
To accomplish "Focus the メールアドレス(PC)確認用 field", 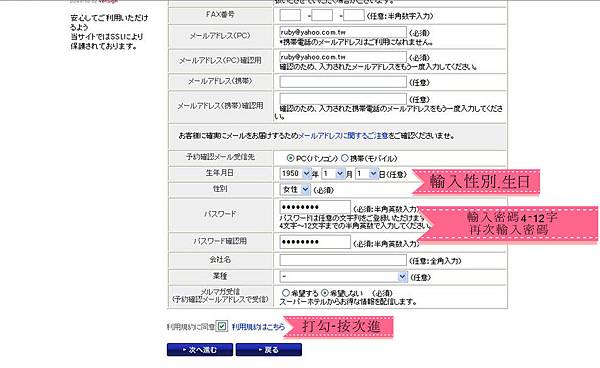I will (x=343, y=57).
